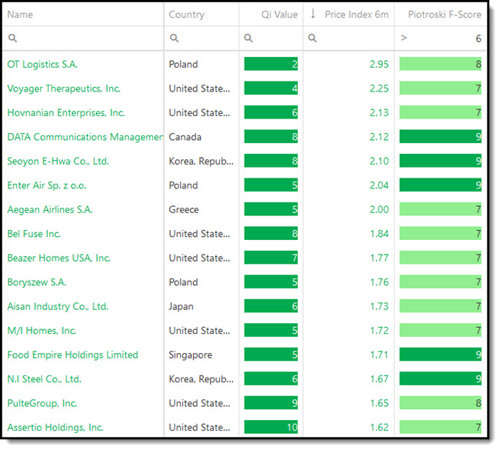Click F-Score 9 bar for Food Empire Holdings
Image resolution: width=500 pixels, height=450 pixels.
click(440, 354)
